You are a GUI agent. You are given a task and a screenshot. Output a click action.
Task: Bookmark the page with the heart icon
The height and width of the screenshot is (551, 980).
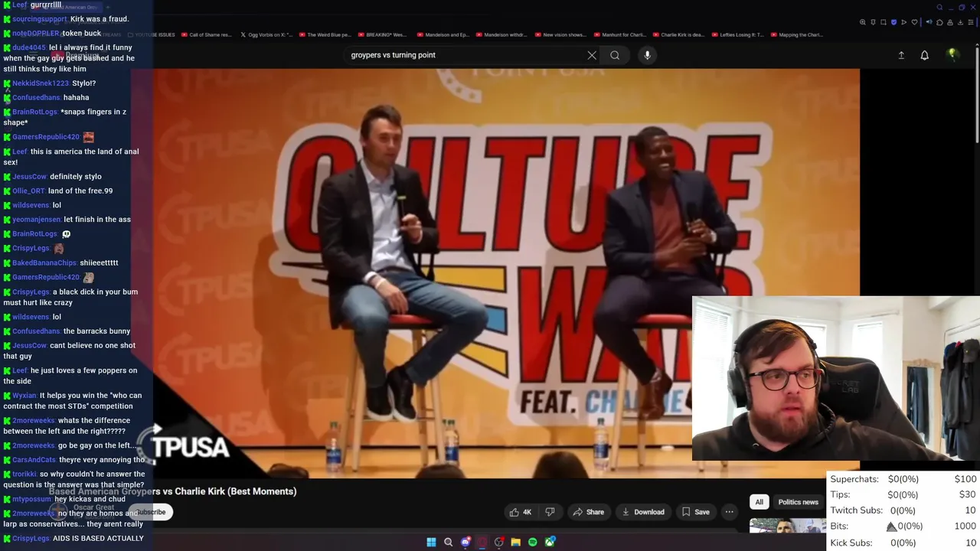click(914, 22)
